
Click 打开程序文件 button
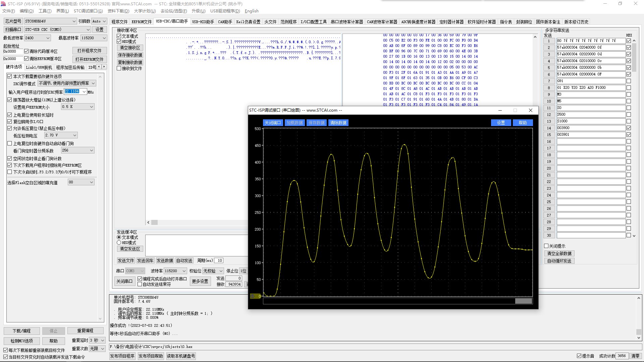[90, 51]
